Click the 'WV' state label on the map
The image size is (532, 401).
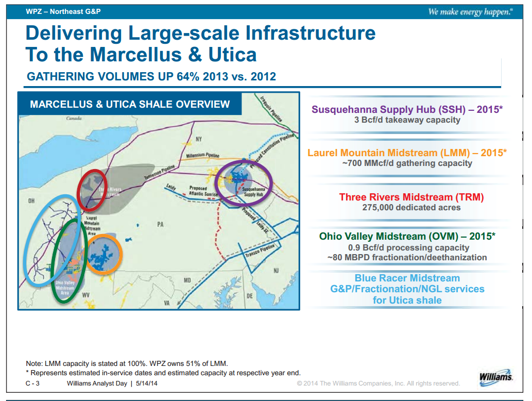(86, 295)
